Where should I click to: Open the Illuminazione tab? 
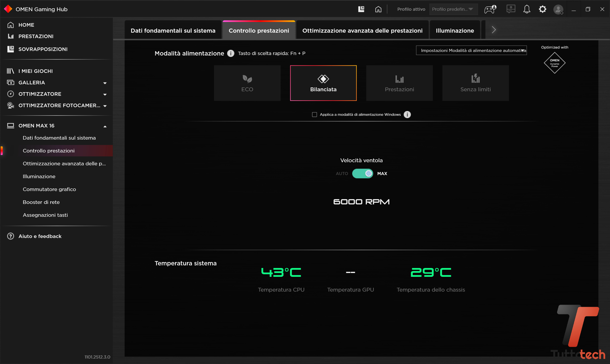[x=454, y=30]
